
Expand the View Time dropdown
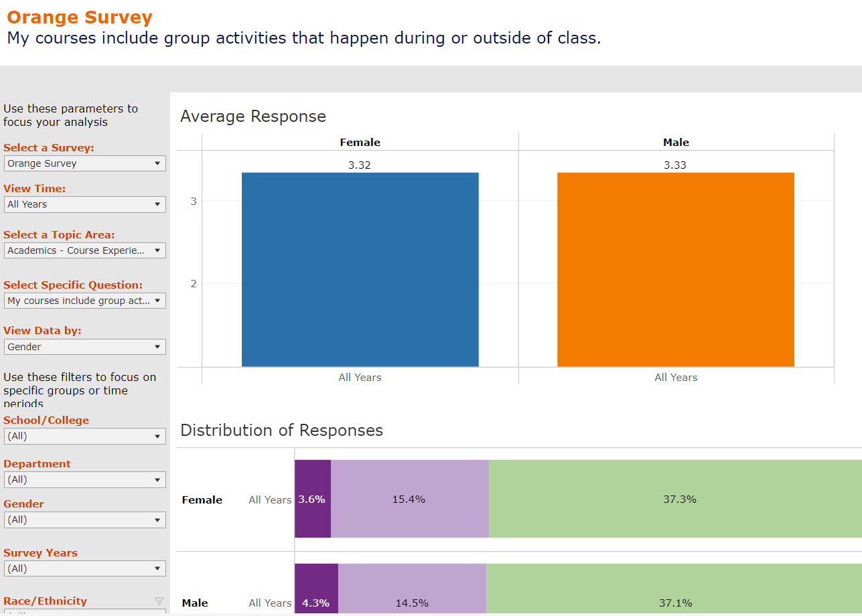click(x=84, y=204)
